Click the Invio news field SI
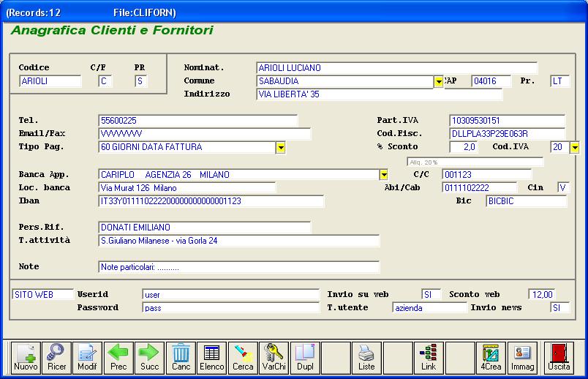The width and height of the screenshot is (588, 379). point(560,308)
